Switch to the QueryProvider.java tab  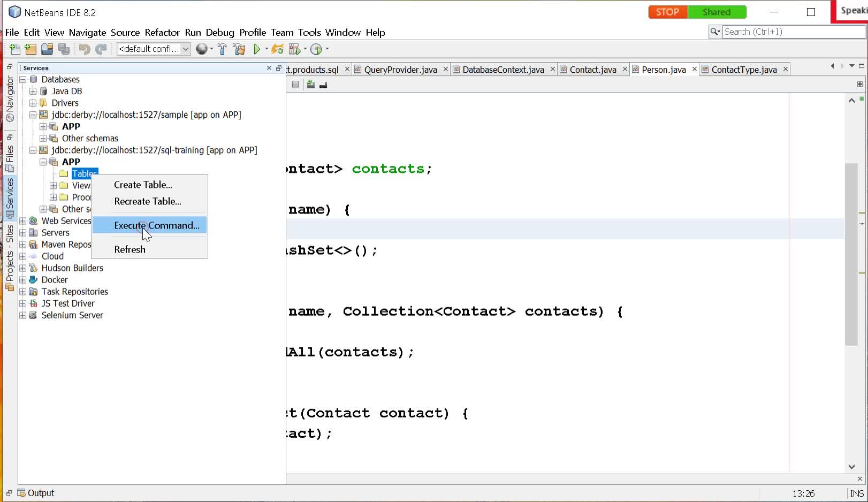coord(400,70)
